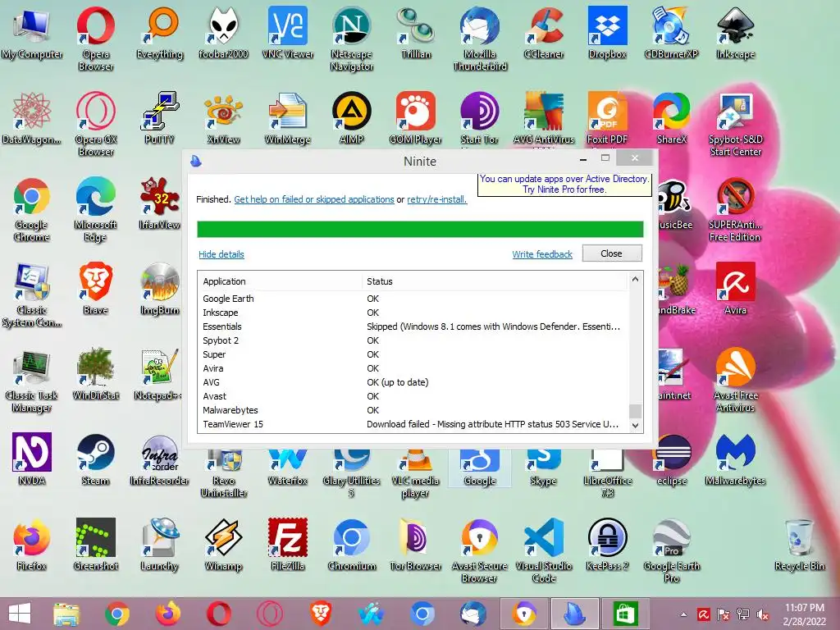This screenshot has height=630, width=840.
Task: Open WinDirStat desktop icon
Action: click(95, 374)
